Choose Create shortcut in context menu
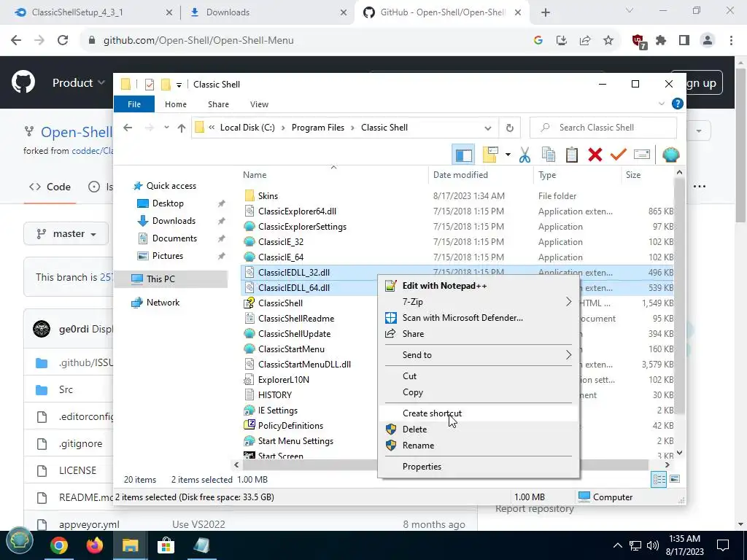The image size is (747, 560). tap(479, 413)
